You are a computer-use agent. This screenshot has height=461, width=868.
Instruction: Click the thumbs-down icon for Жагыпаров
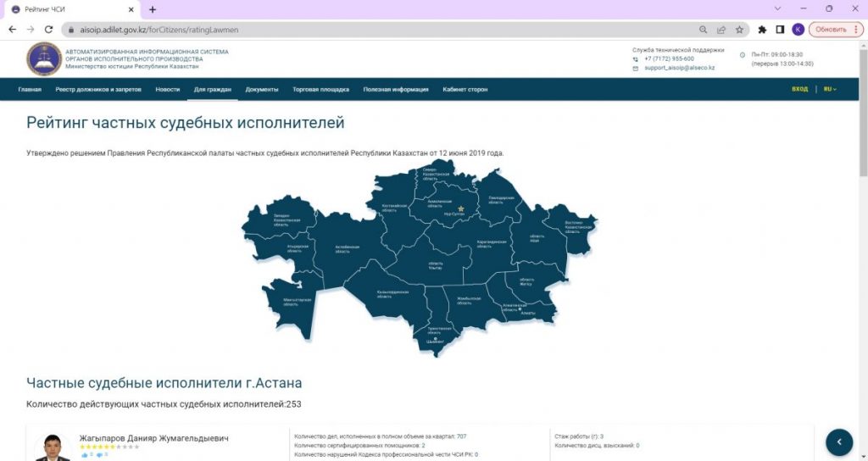(99, 455)
